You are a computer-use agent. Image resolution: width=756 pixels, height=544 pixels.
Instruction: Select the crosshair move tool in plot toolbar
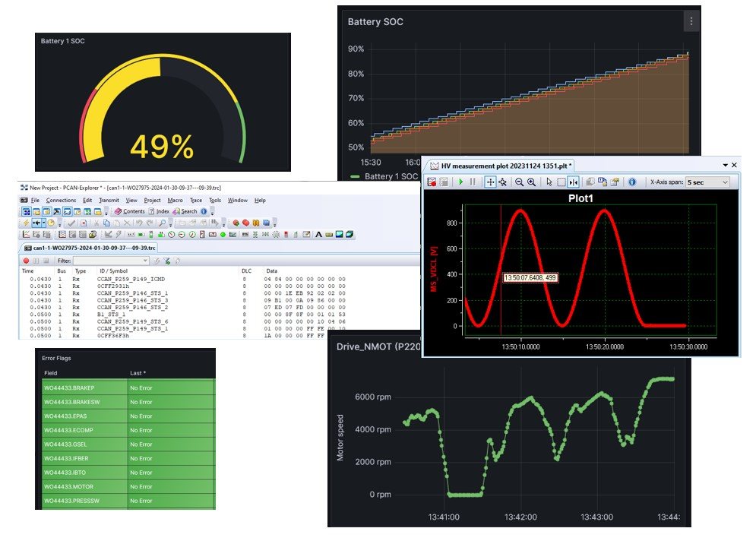(490, 182)
